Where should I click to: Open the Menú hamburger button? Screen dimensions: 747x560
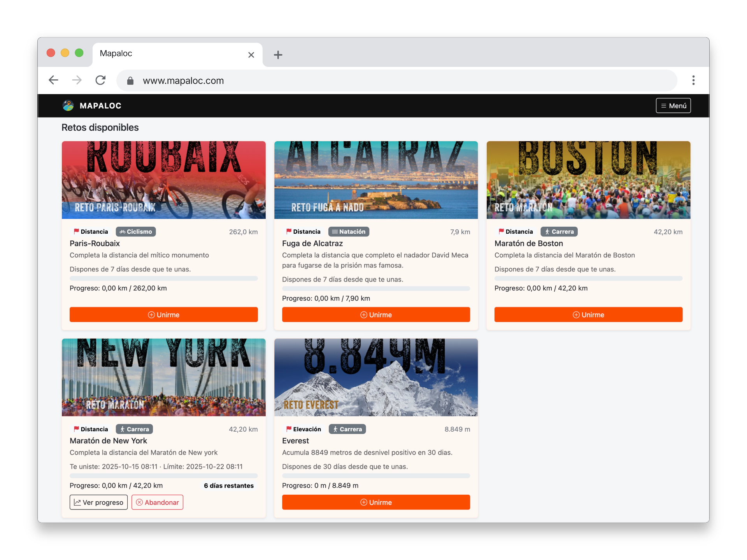click(673, 105)
